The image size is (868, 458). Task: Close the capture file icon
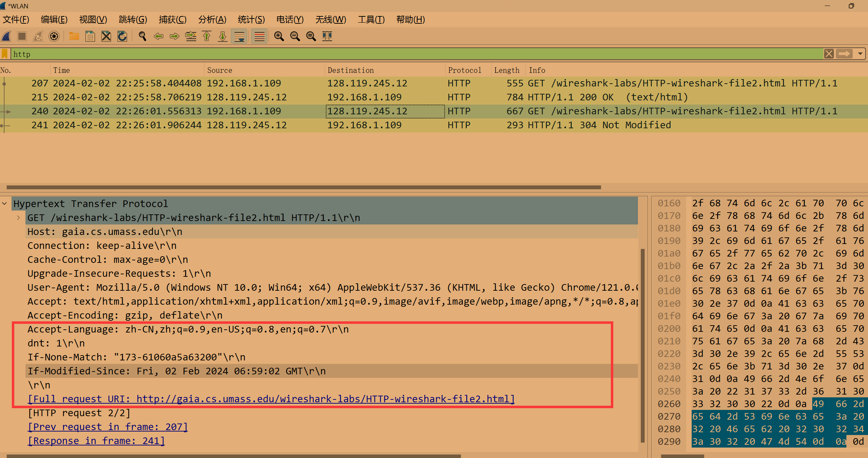tap(106, 36)
